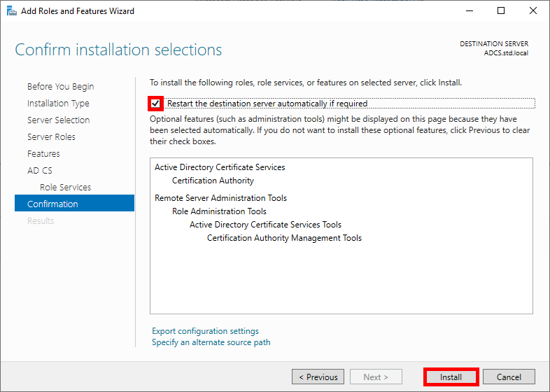Switch to Server Selection page
This screenshot has width=550, height=392.
pyautogui.click(x=58, y=120)
